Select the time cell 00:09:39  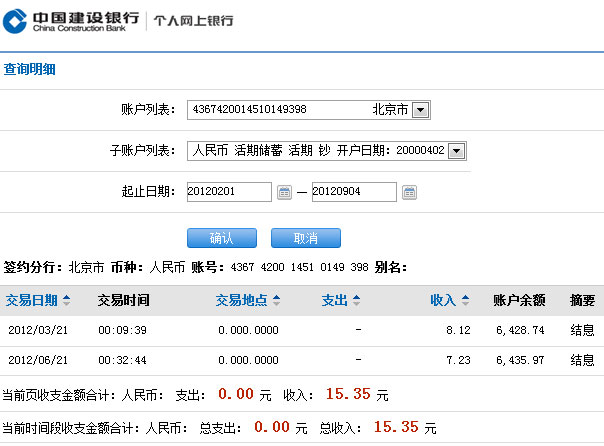[x=122, y=330]
